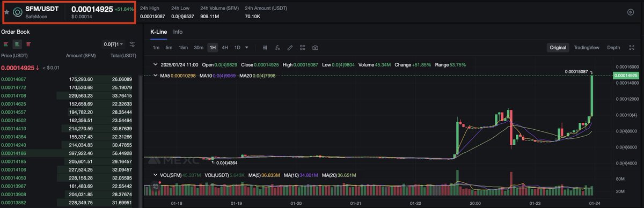Click the order book price 0.00014186
The image size is (644, 208).
click(13, 153)
